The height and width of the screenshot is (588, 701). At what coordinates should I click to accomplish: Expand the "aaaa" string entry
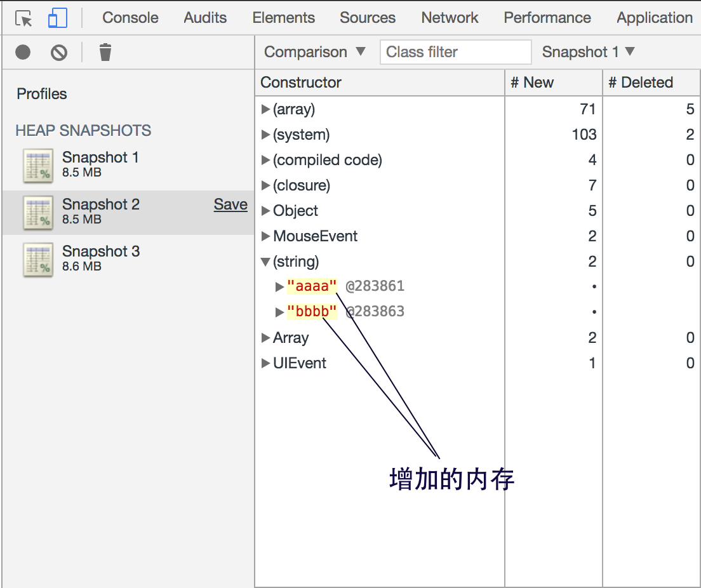point(280,286)
